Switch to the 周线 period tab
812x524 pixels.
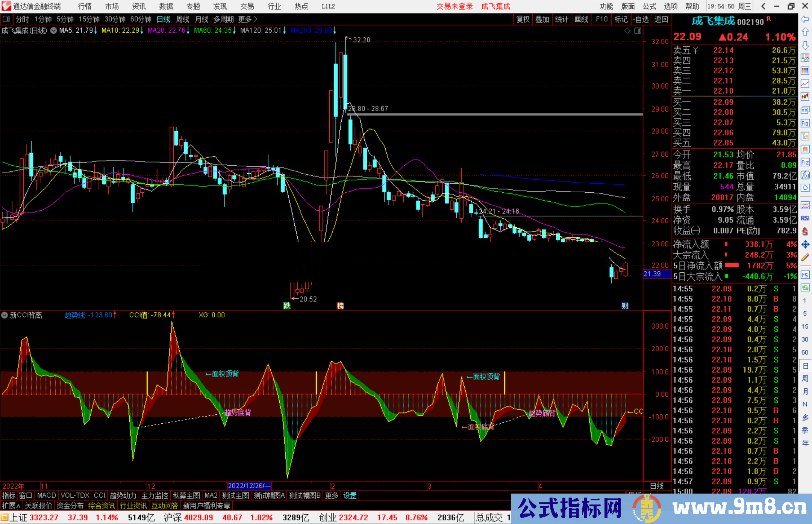pyautogui.click(x=183, y=19)
